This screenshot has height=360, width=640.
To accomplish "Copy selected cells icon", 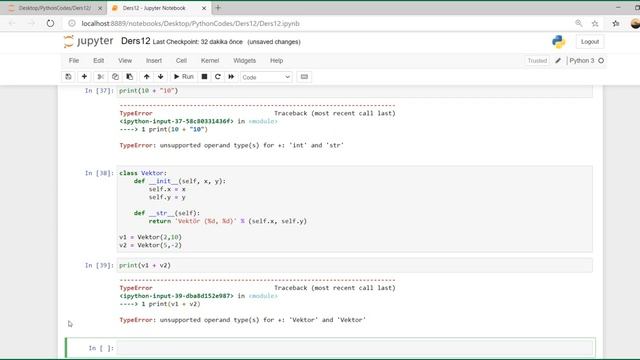I will tap(115, 77).
